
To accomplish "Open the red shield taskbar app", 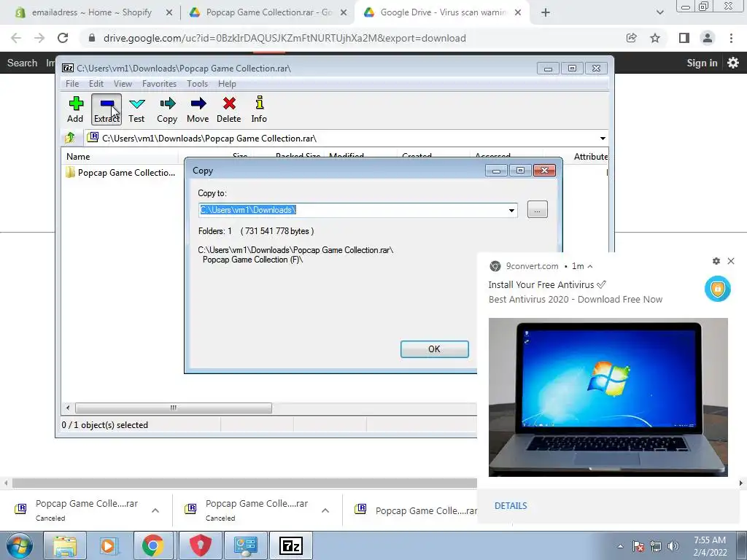I will tap(201, 545).
